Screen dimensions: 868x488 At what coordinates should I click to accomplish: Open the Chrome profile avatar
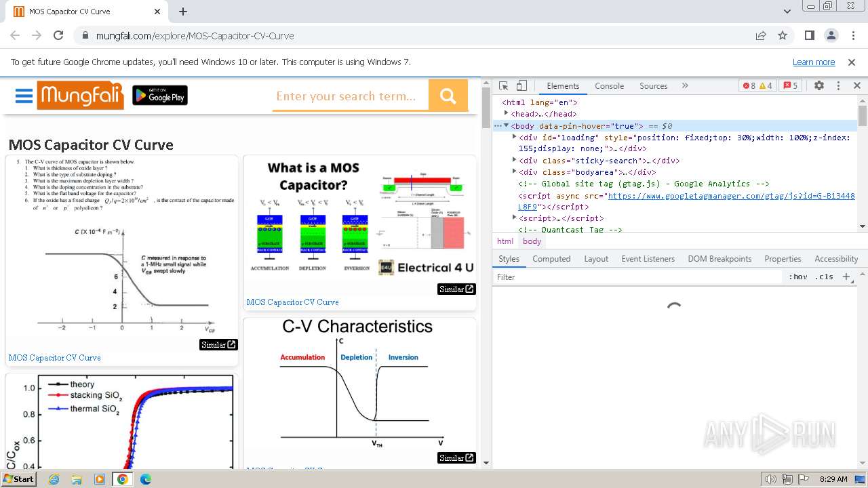click(831, 35)
